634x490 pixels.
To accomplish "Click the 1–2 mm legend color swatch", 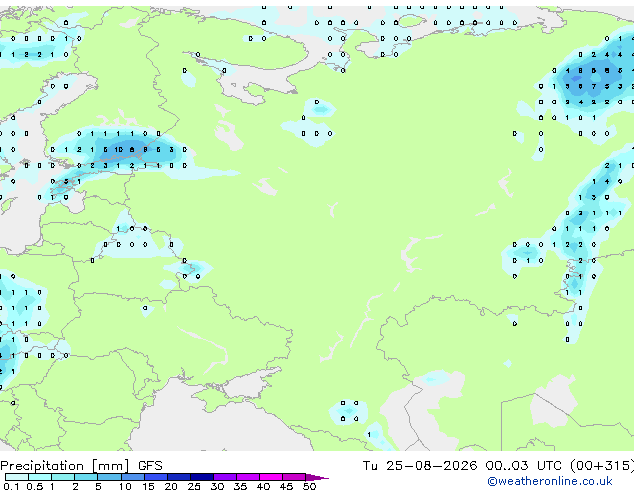I will click(x=63, y=477).
